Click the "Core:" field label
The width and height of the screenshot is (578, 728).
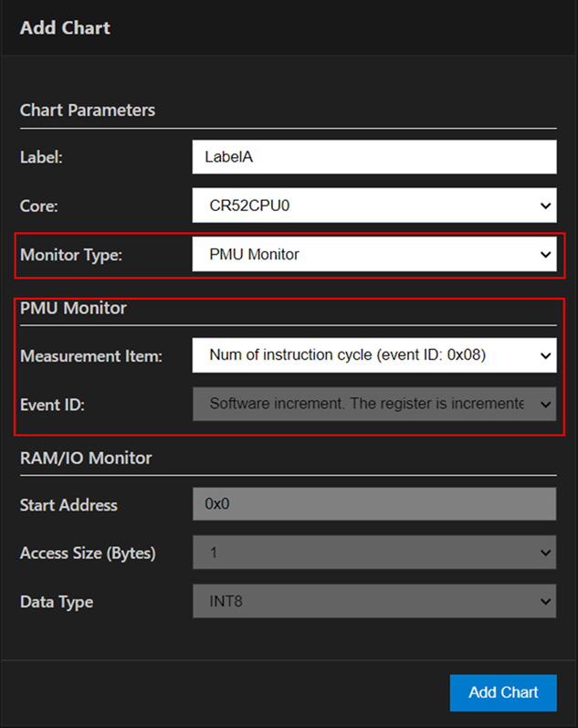click(x=39, y=206)
